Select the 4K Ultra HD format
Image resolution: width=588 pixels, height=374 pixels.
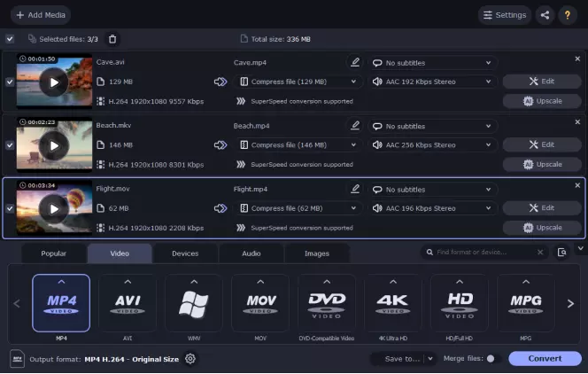(393, 303)
